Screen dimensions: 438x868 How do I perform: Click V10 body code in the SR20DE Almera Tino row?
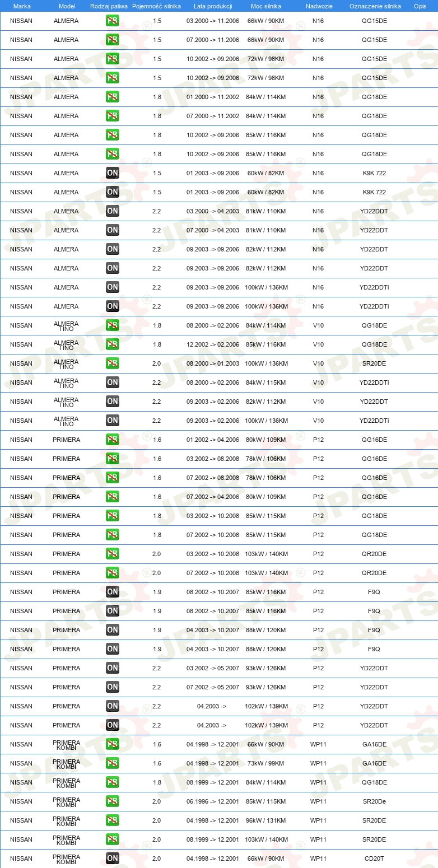coord(319,363)
